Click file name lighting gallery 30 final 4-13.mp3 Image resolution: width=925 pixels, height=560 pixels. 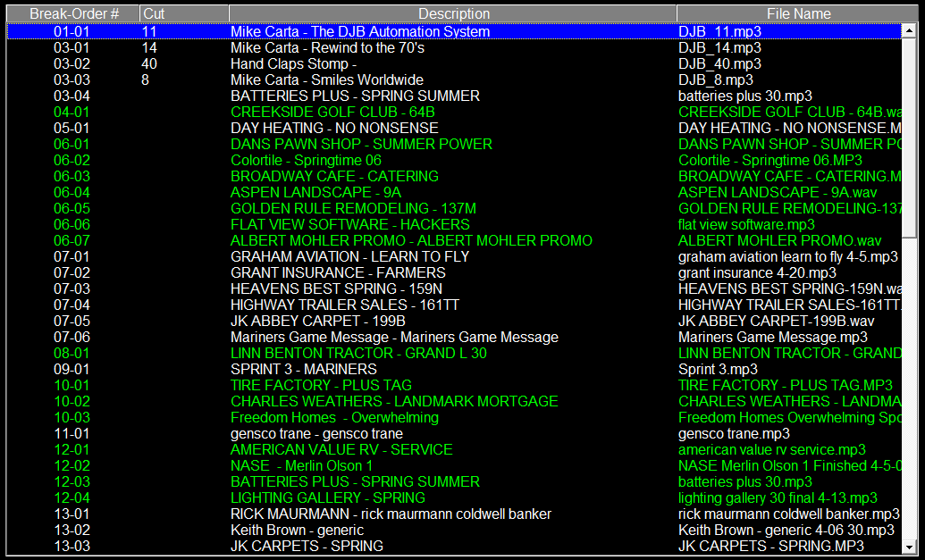(x=778, y=497)
